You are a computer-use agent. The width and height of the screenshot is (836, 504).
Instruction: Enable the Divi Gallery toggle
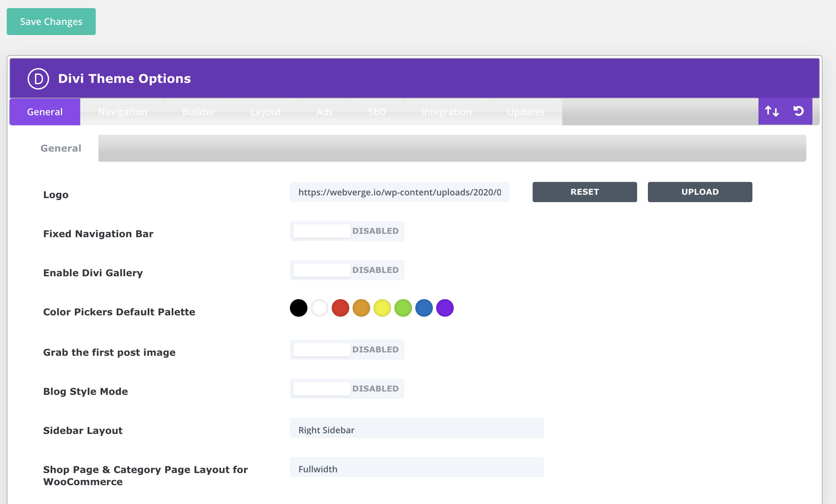(347, 270)
